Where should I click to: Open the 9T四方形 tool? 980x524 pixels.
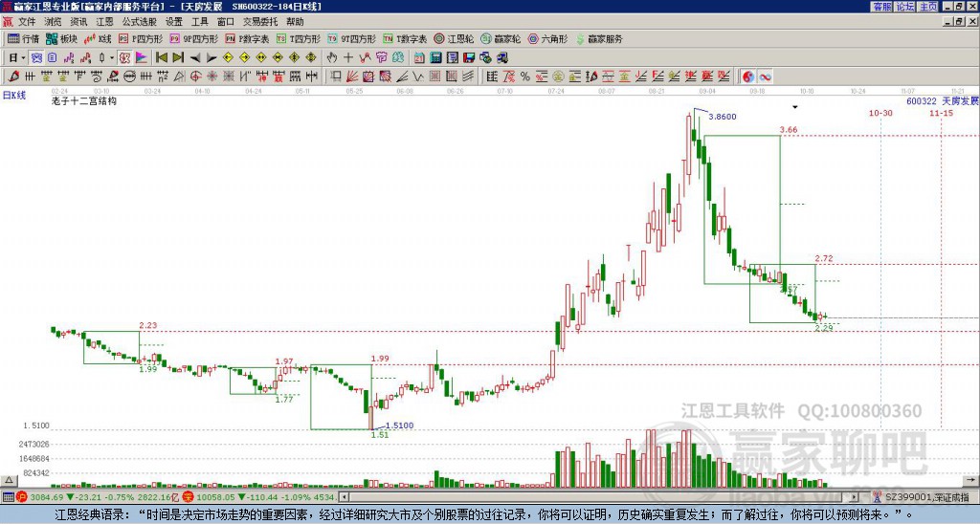pos(351,38)
